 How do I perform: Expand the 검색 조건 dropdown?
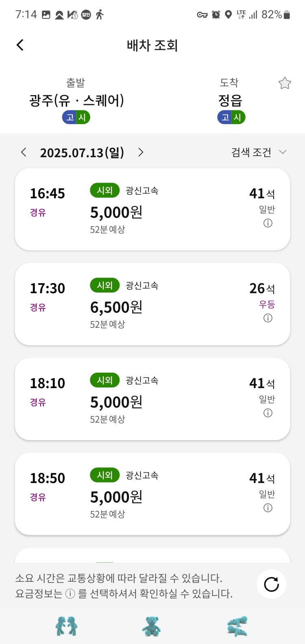(x=259, y=152)
